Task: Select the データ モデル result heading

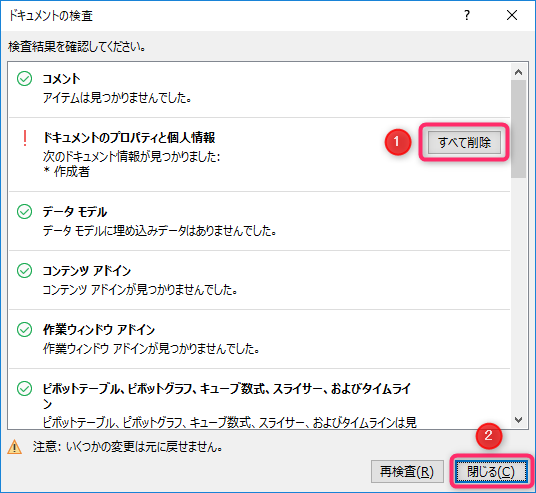Action: pos(75,212)
